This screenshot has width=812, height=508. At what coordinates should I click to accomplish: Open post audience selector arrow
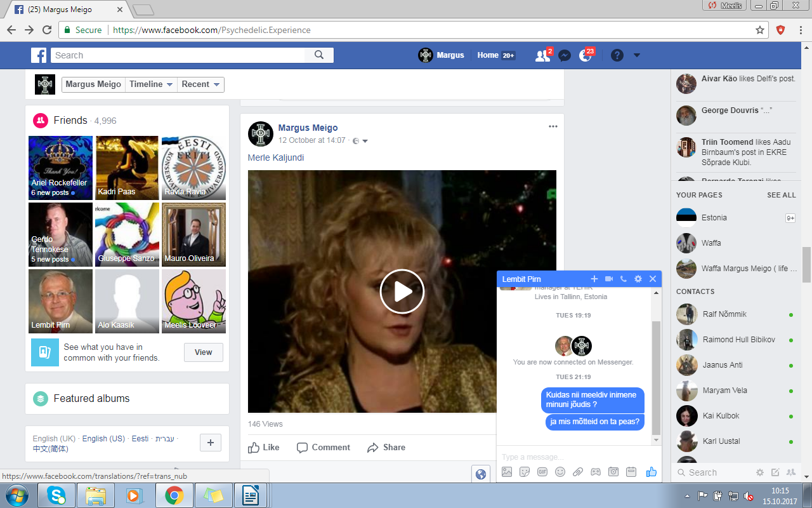[365, 141]
